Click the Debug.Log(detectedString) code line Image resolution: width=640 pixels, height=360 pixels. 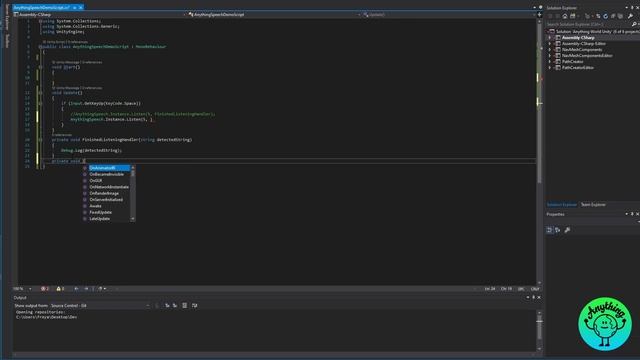point(91,150)
